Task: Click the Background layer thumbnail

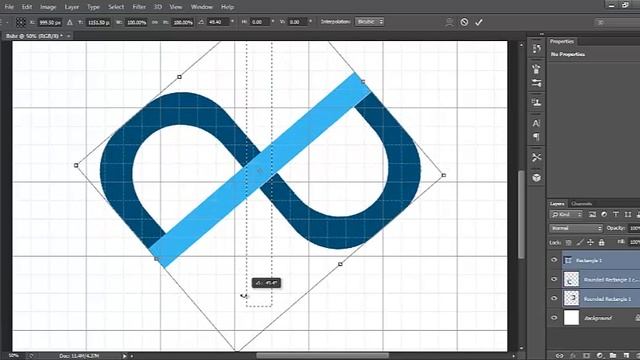Action: [x=571, y=318]
